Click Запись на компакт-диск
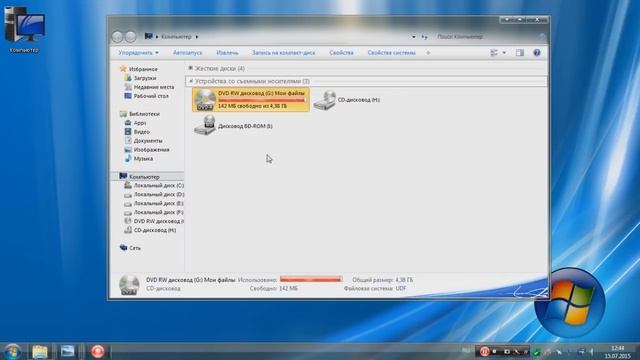The height and width of the screenshot is (360, 640). [283, 53]
